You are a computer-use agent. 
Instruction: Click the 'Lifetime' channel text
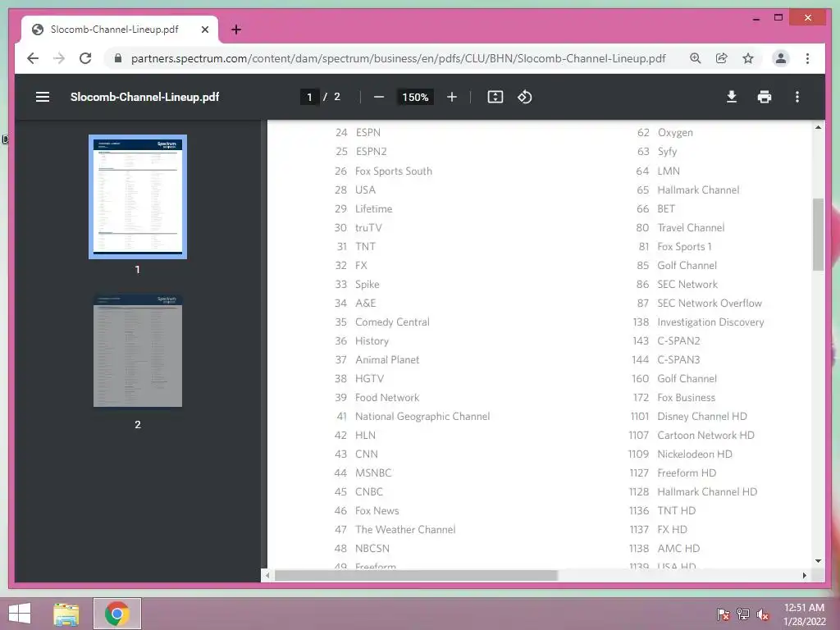tap(373, 209)
